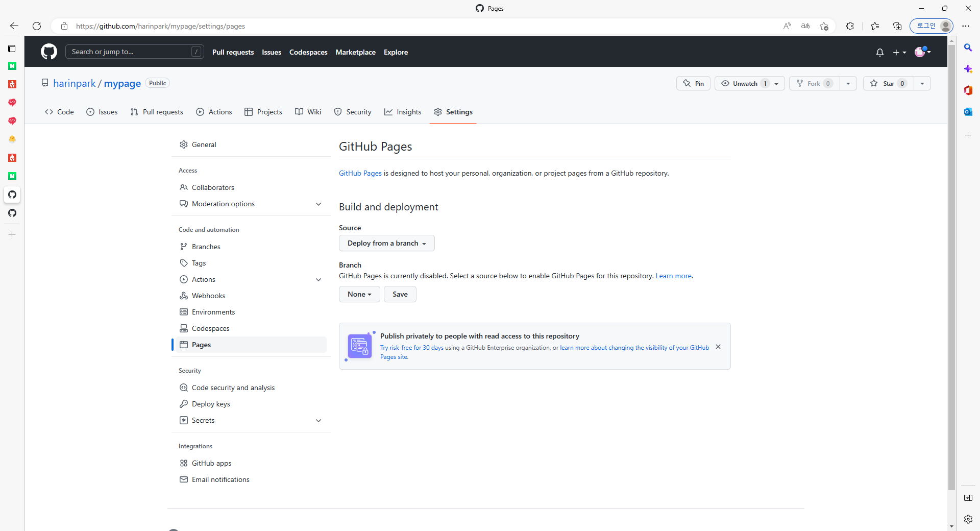Open the 'GitHub Pages' intro link
The width and height of the screenshot is (980, 531).
(x=360, y=173)
